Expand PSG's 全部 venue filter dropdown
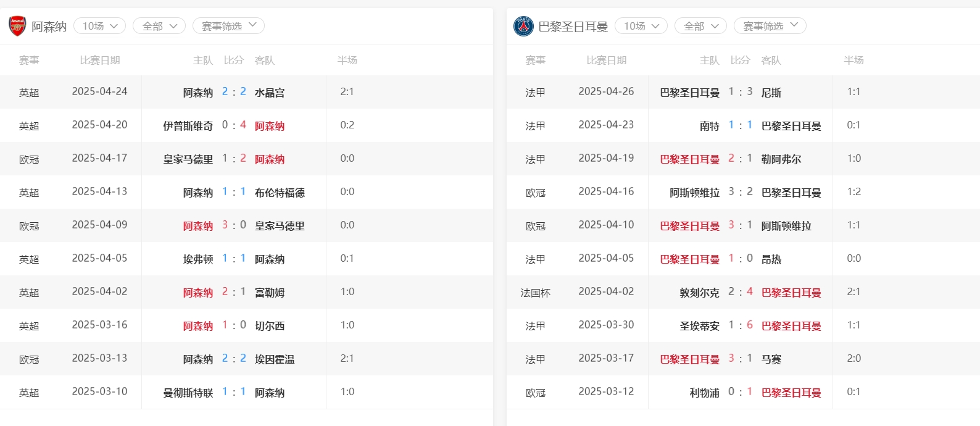Image resolution: width=980 pixels, height=426 pixels. [x=700, y=26]
